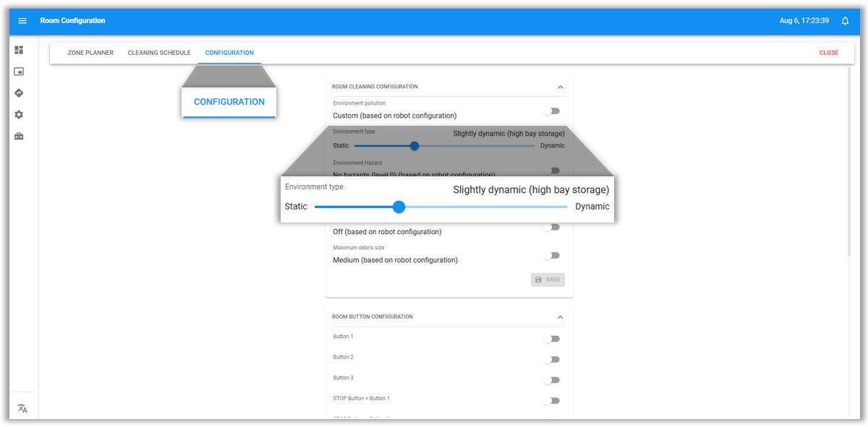Collapse the Room Cleaning Configuration section
This screenshot has height=427, width=868.
pyautogui.click(x=560, y=87)
